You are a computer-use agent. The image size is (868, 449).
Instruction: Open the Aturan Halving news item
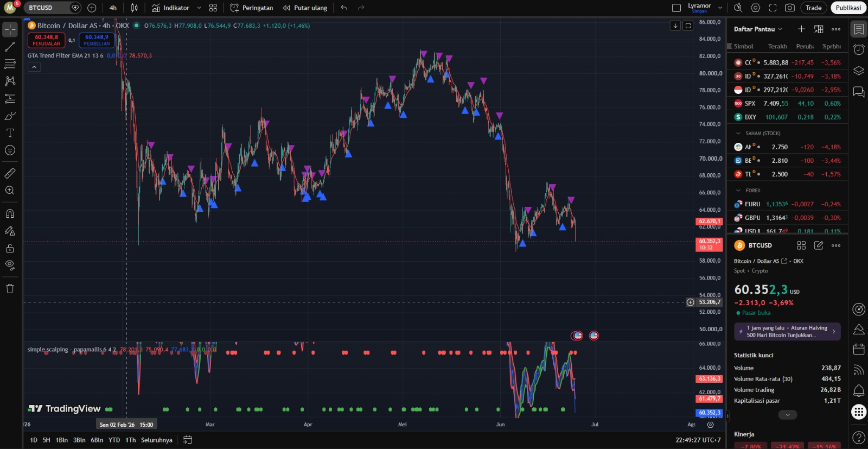coord(787,332)
